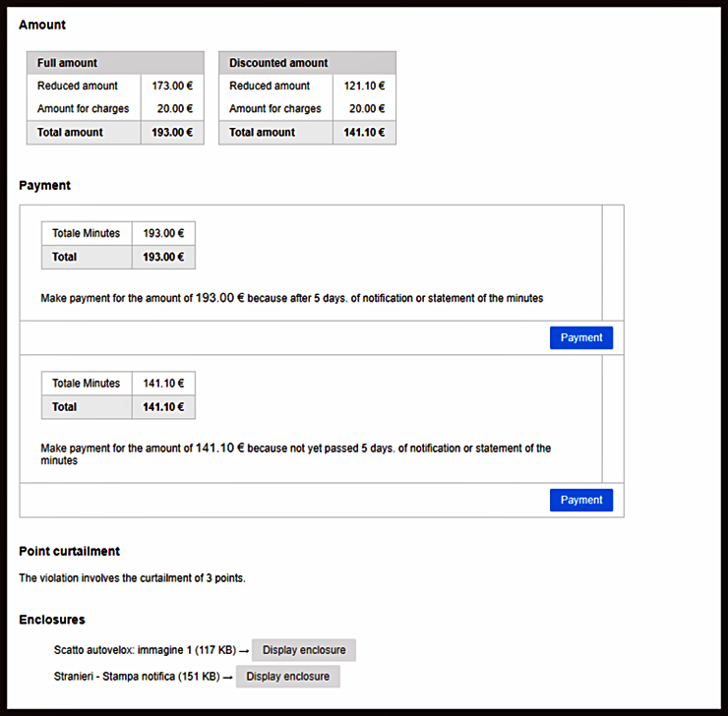Screen dimensions: 728x716
Task: Click Reduced amount label in Discounted table
Action: click(270, 86)
